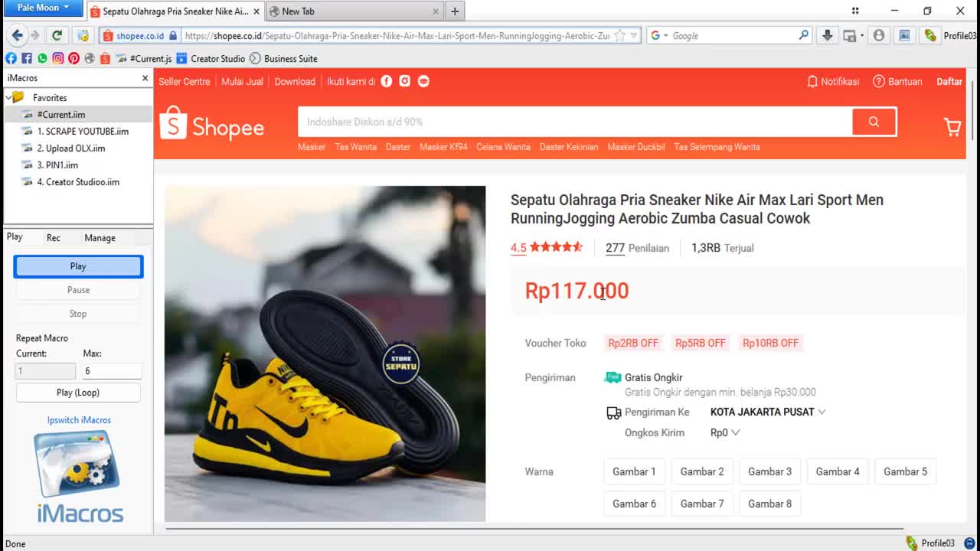This screenshot has width=980, height=551.
Task: Click the grayed-out forward arrow
Action: (x=34, y=35)
